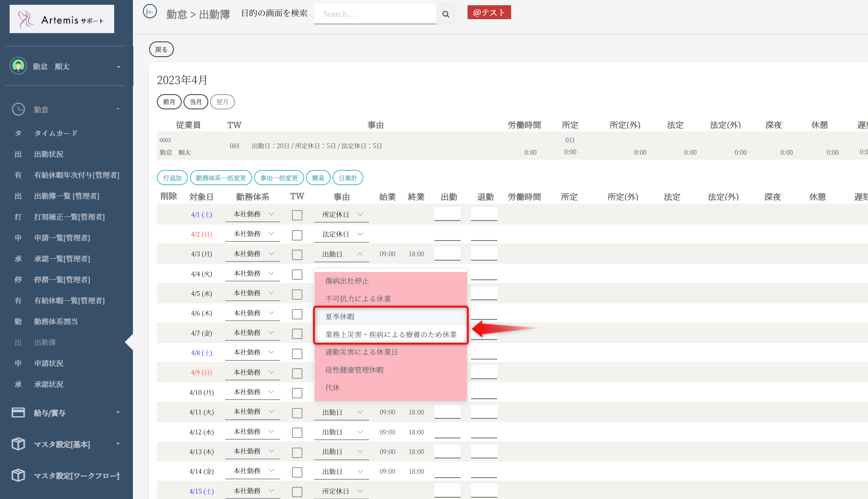Viewport: 868px width, 499px height.
Task: Open the 出勤日 dropdown for 4/12
Action: 342,432
